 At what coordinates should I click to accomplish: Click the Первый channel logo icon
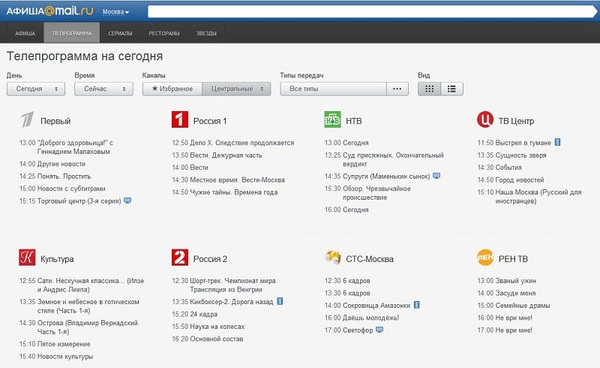[x=28, y=120]
